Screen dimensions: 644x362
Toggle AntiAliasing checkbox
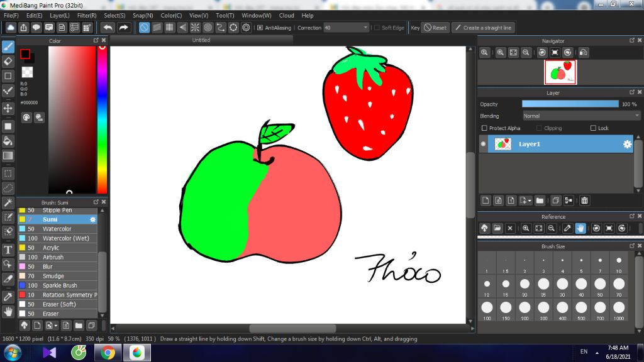(260, 28)
